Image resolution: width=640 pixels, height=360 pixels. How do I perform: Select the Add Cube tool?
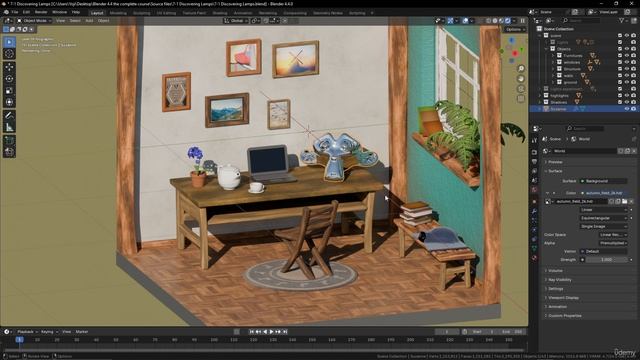coord(9,140)
